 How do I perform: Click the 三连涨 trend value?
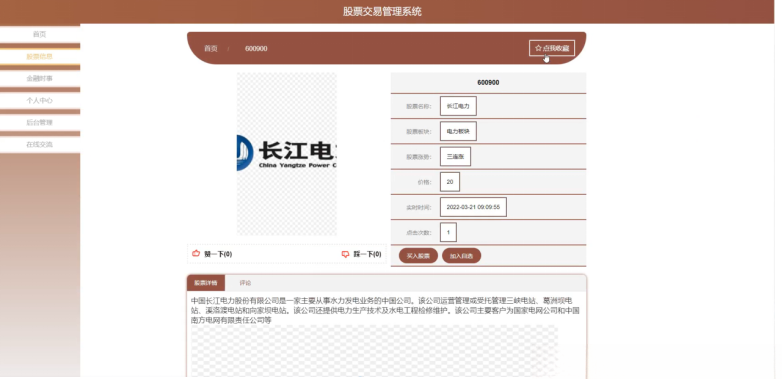click(x=455, y=156)
